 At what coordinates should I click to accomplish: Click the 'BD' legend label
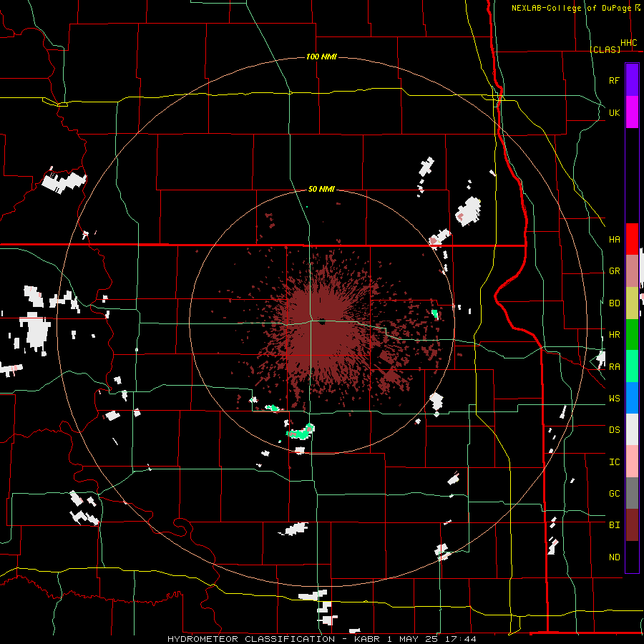tap(614, 303)
